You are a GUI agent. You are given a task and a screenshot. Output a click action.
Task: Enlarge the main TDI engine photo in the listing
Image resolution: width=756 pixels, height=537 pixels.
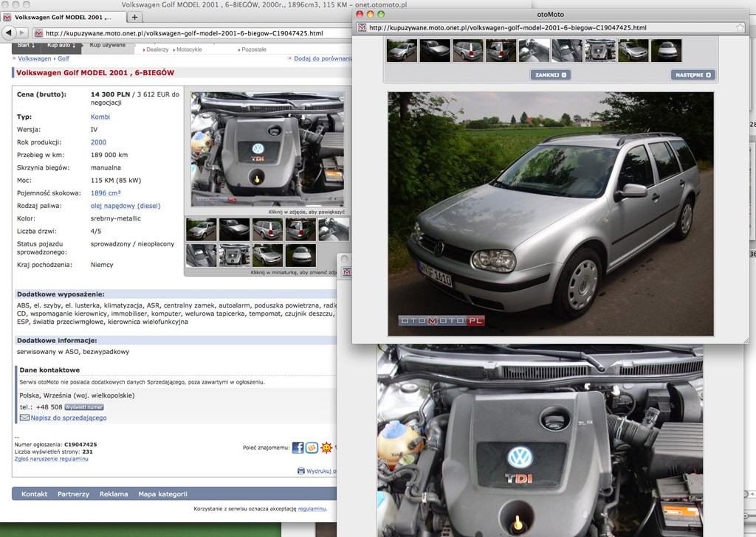267,149
